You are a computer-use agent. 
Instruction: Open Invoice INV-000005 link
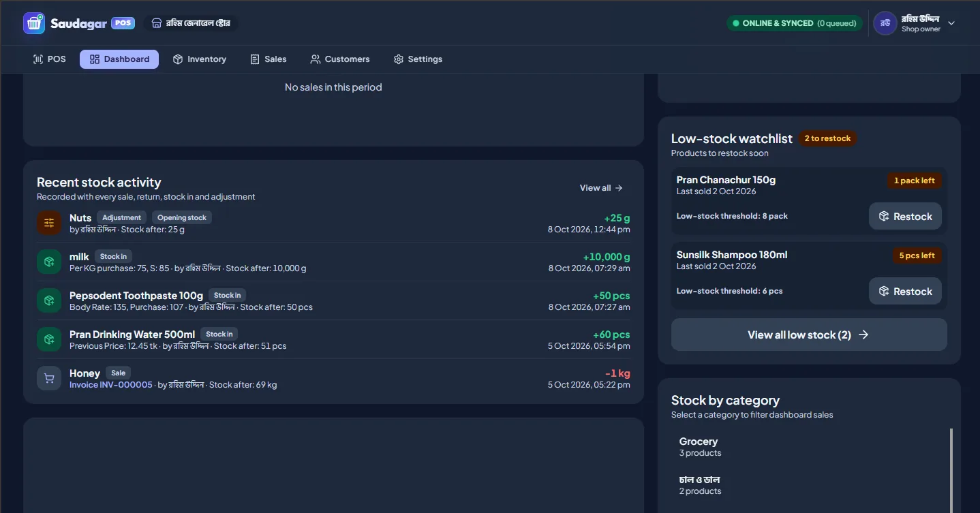click(x=111, y=385)
